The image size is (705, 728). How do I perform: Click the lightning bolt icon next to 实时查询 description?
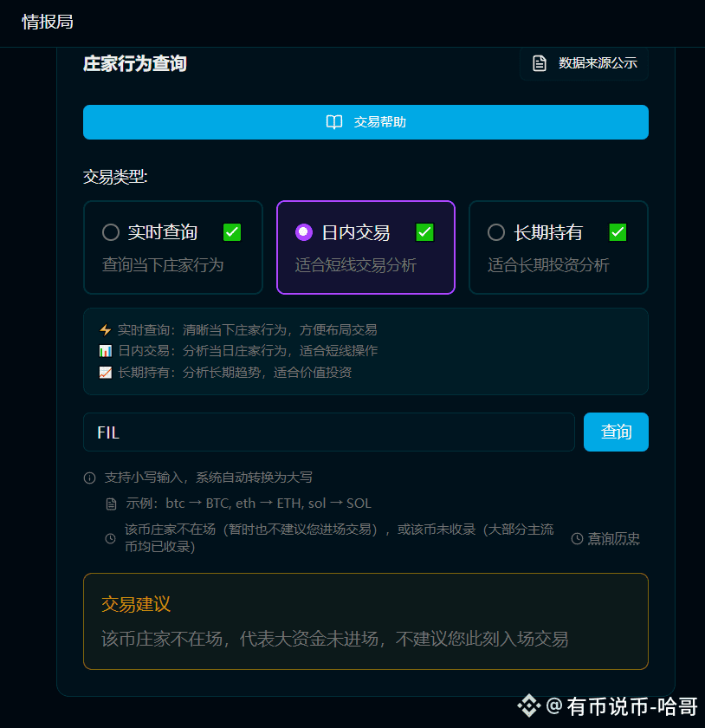click(106, 329)
